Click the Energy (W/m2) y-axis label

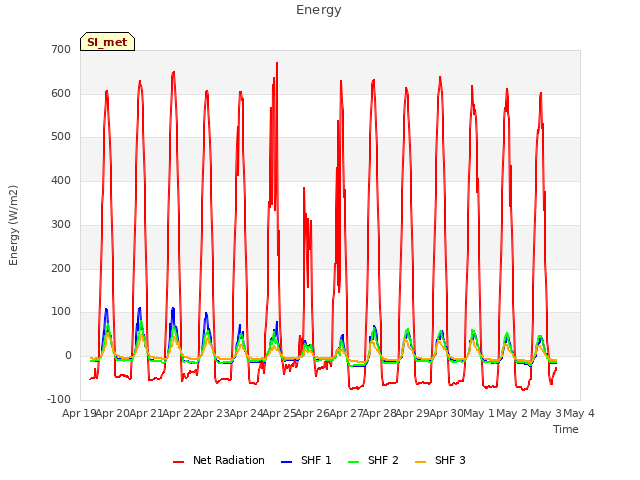13,225
